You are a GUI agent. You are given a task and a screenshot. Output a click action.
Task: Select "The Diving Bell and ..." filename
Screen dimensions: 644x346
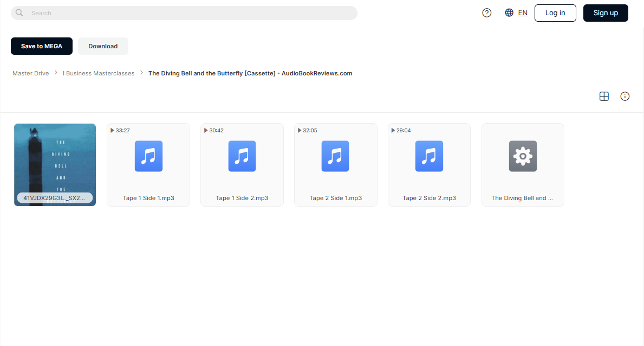tap(523, 198)
